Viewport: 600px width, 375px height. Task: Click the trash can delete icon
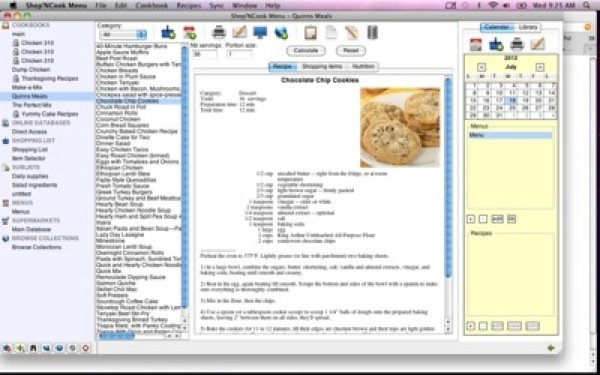click(x=372, y=32)
